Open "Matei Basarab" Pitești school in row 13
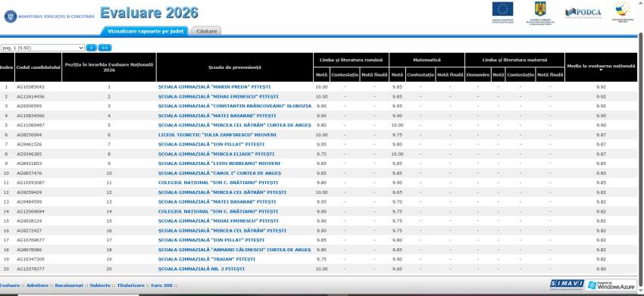644x296 pixels. 217,202
